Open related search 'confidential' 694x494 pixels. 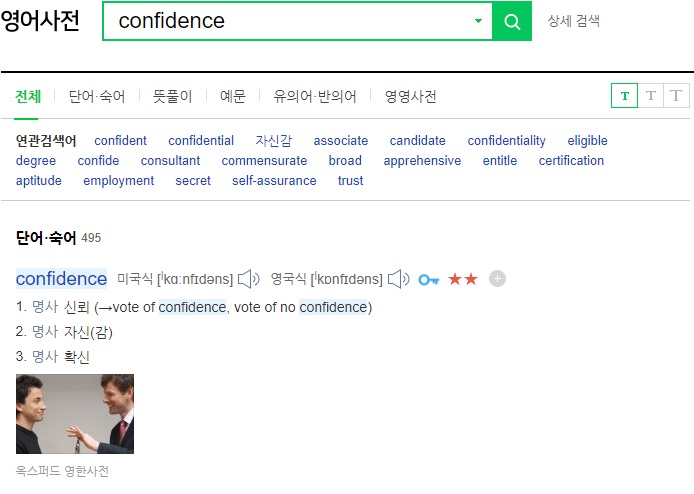(x=201, y=141)
